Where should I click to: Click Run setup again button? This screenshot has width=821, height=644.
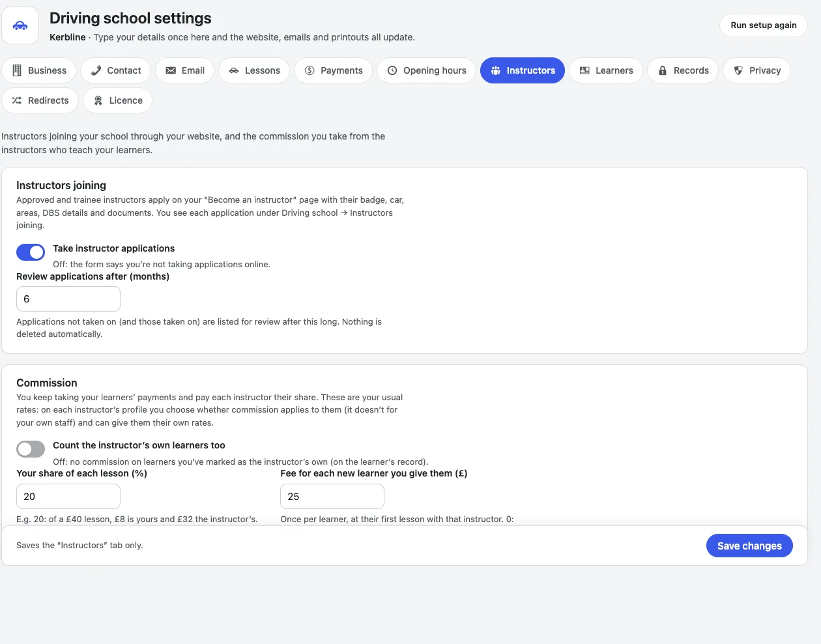click(764, 25)
